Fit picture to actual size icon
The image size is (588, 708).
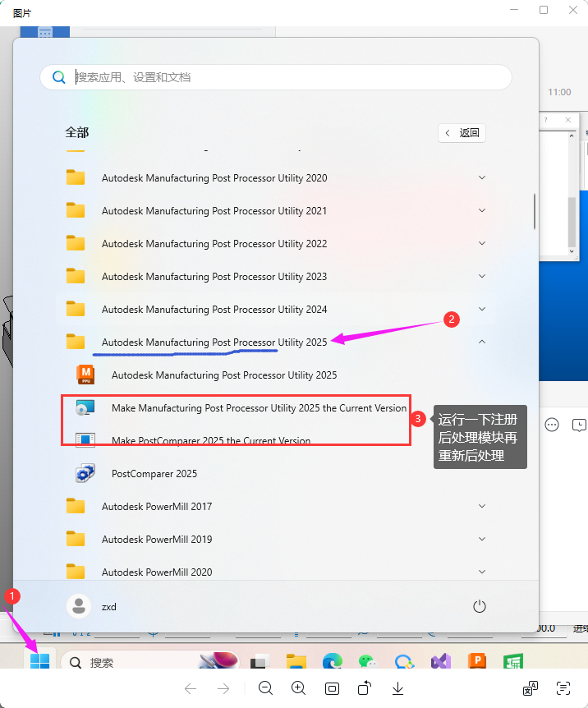[332, 688]
